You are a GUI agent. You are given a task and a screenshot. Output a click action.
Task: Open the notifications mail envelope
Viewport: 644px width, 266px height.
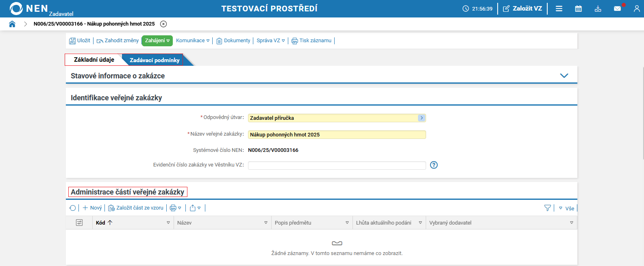[617, 9]
